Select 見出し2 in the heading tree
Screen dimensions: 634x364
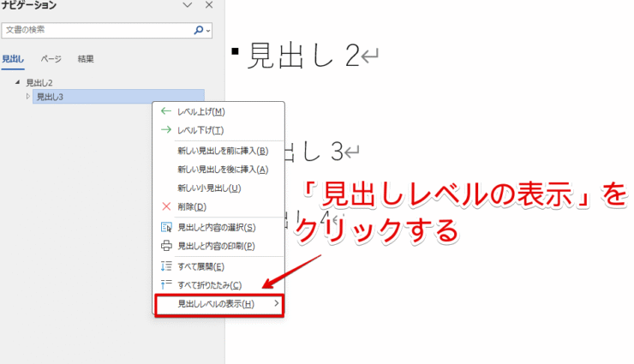pos(39,83)
